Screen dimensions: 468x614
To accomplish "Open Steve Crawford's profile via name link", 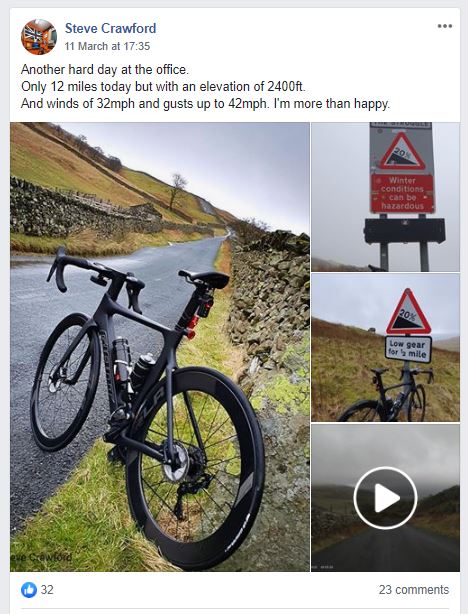I will pos(110,28).
